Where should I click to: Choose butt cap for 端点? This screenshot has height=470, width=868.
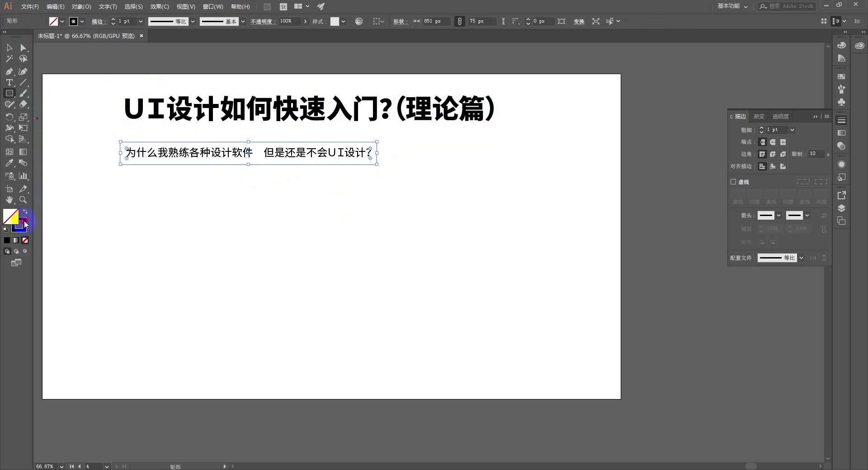coord(762,142)
